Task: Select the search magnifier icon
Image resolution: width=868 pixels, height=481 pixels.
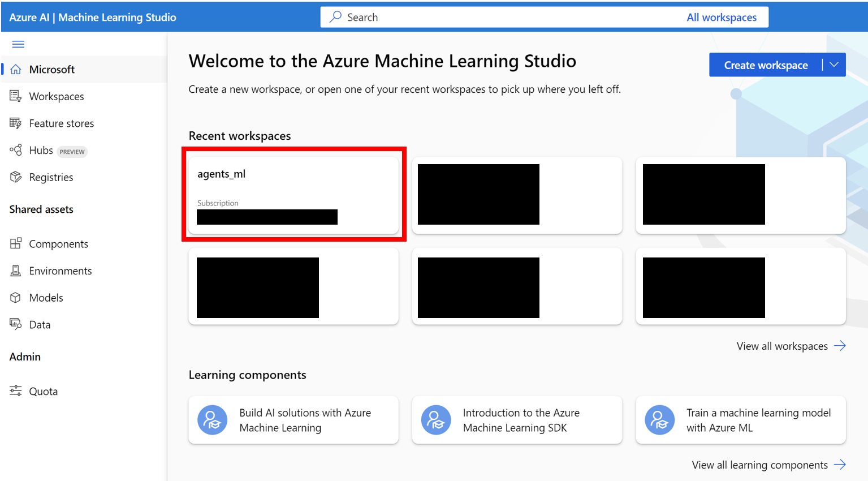Action: pyautogui.click(x=335, y=17)
